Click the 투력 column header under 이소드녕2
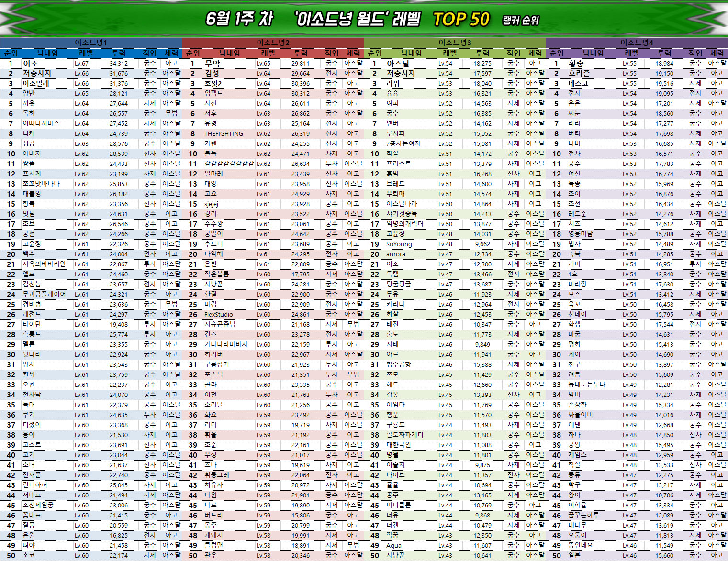The width and height of the screenshot is (728, 561). 301,53
